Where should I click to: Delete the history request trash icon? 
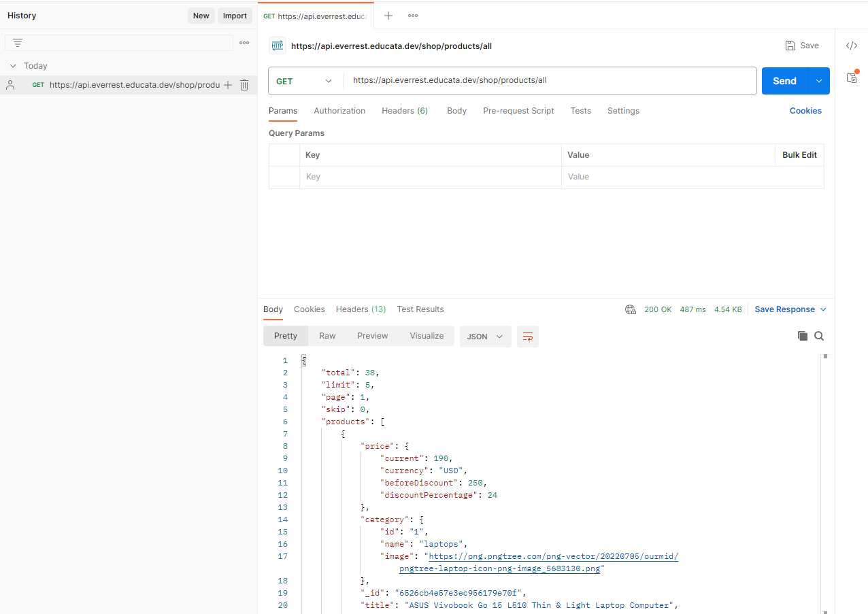point(244,85)
